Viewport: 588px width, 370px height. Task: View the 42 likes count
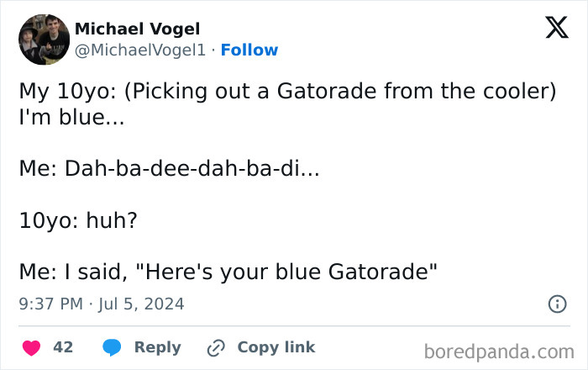click(63, 347)
